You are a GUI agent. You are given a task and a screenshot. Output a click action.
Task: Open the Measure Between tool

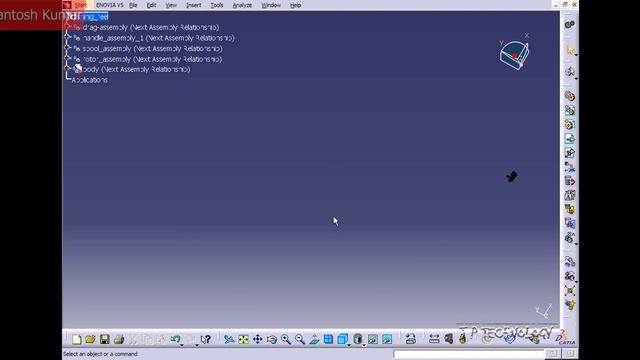click(434, 339)
